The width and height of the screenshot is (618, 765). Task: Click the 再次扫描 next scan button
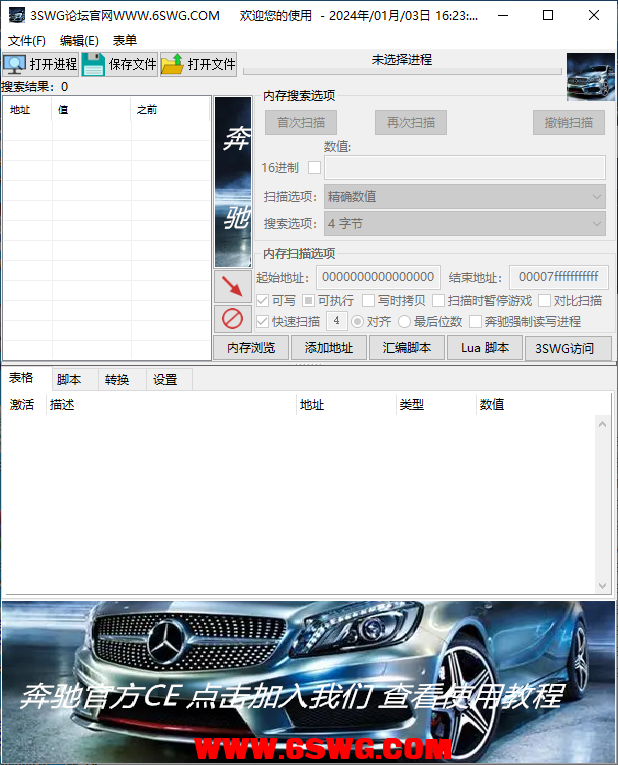click(x=411, y=122)
